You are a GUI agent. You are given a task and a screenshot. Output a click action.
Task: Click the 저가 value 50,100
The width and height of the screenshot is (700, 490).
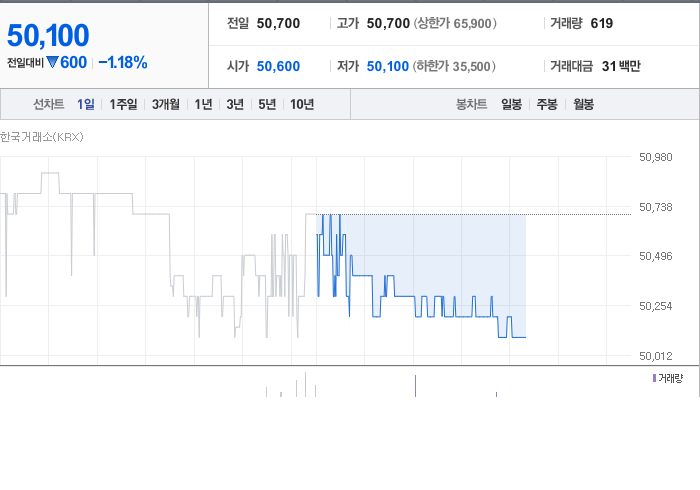tap(388, 66)
